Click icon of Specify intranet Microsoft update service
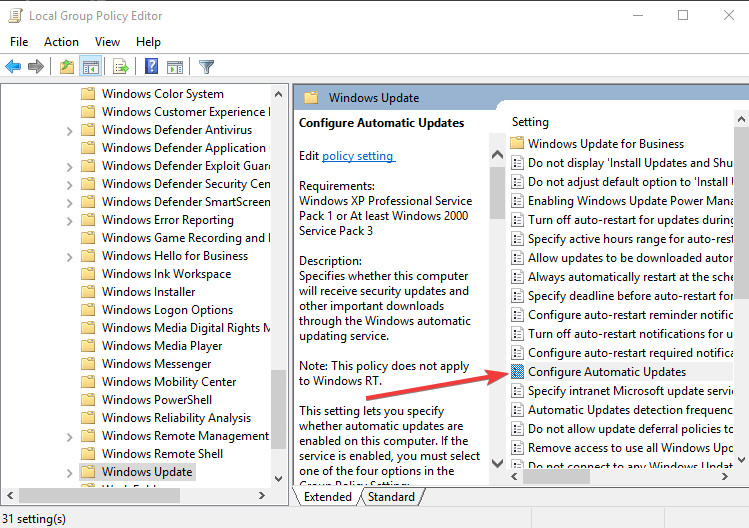Viewport: 749px width, 528px height. pos(517,391)
